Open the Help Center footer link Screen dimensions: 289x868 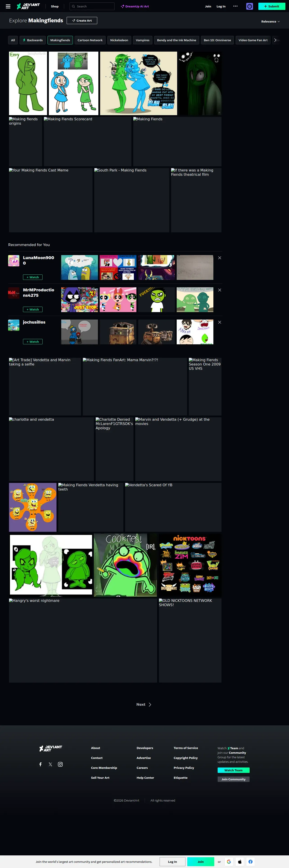point(145,778)
